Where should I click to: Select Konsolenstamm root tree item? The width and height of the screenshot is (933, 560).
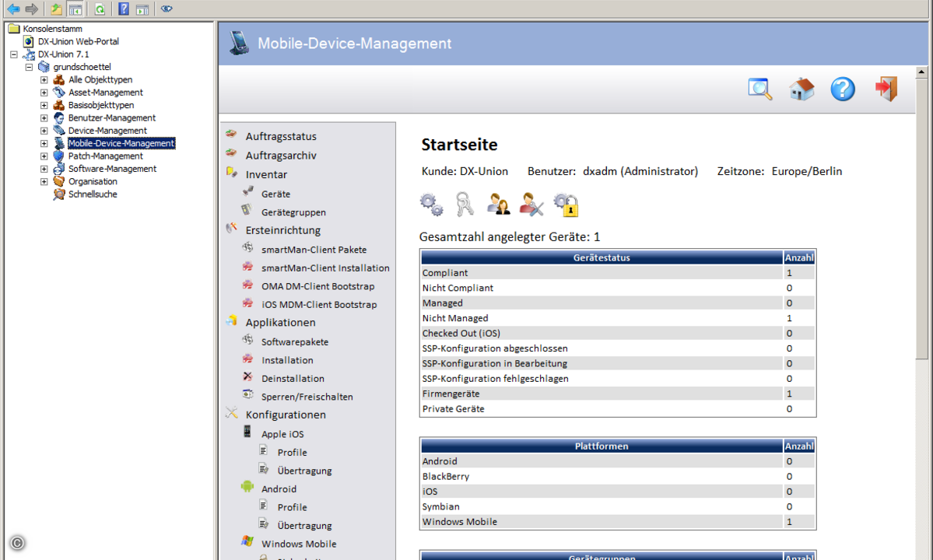coord(52,29)
